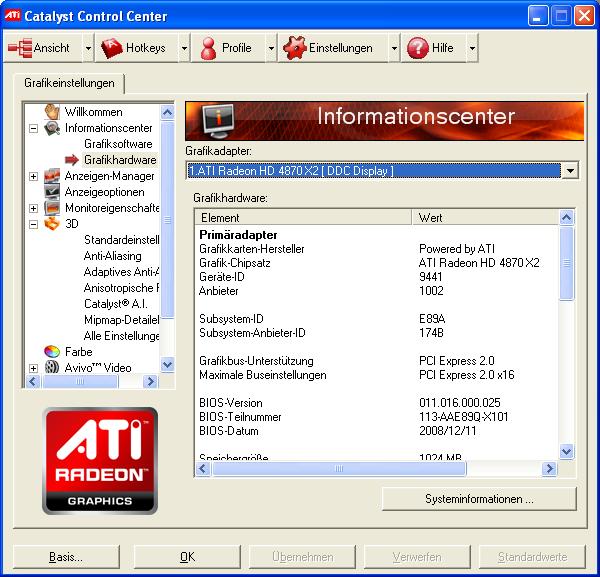Screen dimensions: 600x577
Task: Select Standardeinstellungen under 3D
Action: [121, 240]
